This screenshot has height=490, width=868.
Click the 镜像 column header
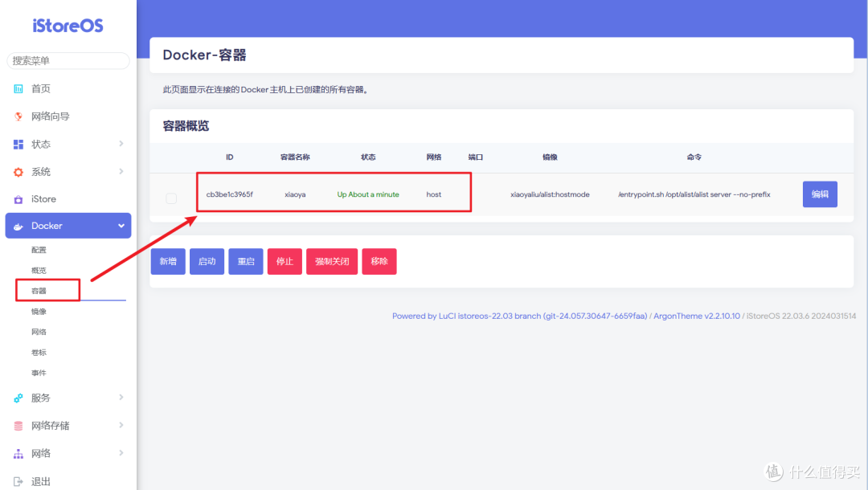coord(550,157)
